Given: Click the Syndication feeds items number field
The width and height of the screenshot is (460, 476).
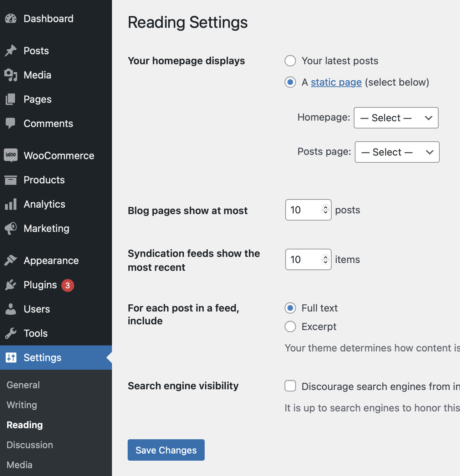Looking at the screenshot, I should tap(308, 259).
